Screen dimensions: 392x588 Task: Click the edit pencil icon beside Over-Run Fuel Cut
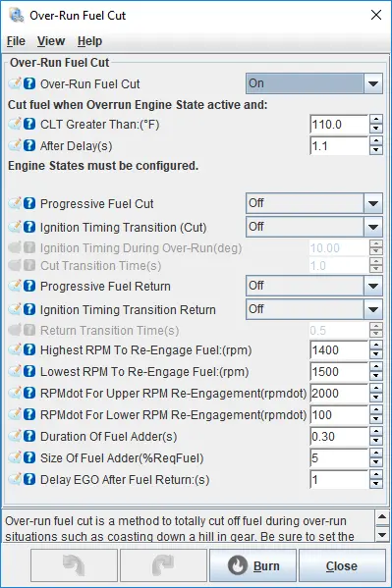pyautogui.click(x=15, y=83)
